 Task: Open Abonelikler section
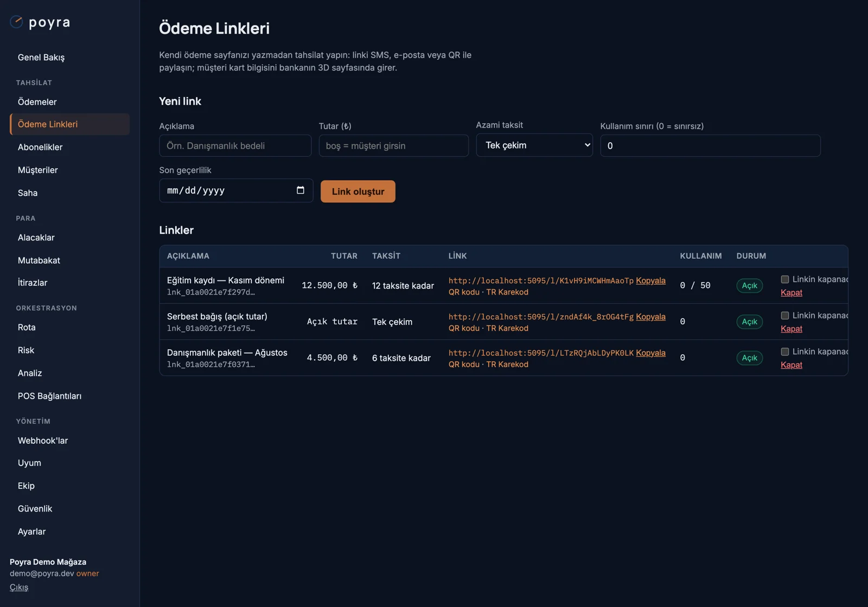tap(40, 147)
